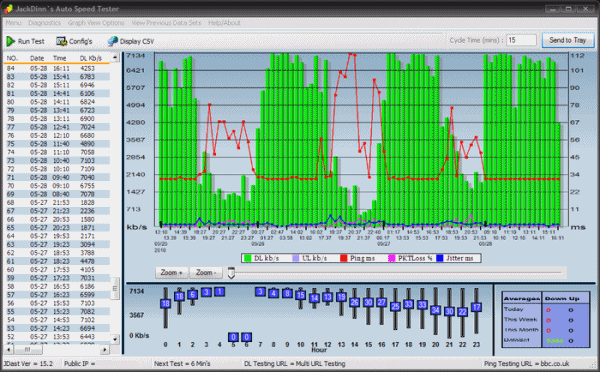Click the green Run Test play icon

10,41
